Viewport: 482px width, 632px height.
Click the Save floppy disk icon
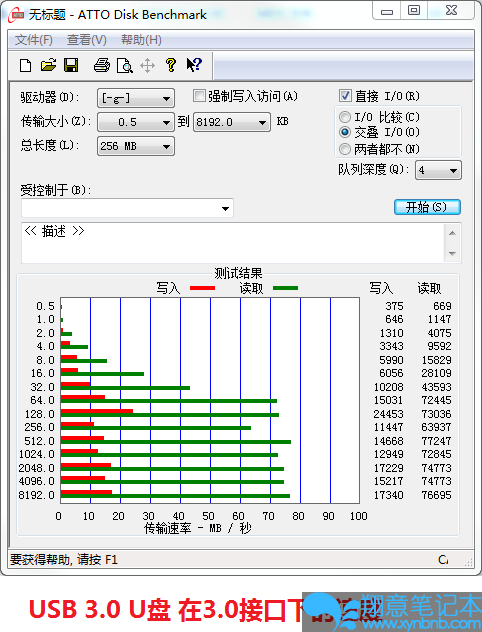[x=71, y=65]
